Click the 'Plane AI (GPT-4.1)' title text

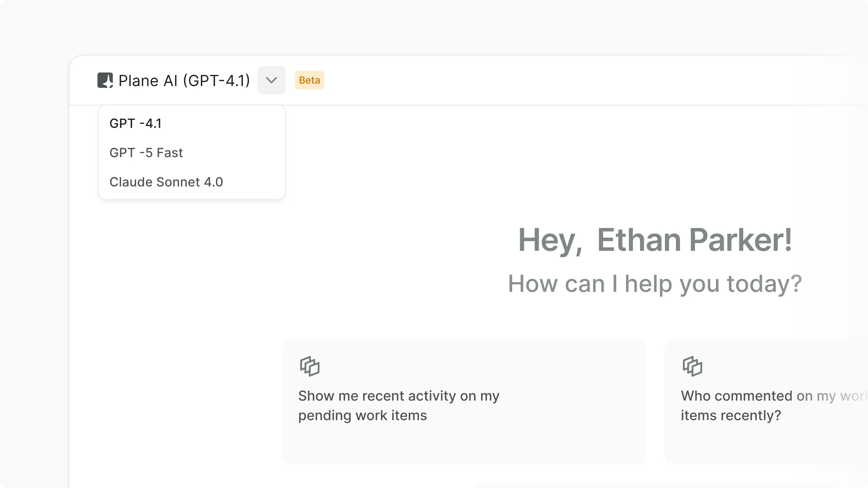(x=184, y=81)
